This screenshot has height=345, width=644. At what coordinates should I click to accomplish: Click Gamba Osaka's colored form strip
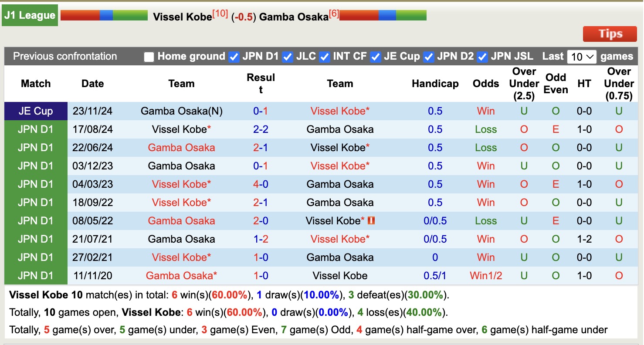383,14
